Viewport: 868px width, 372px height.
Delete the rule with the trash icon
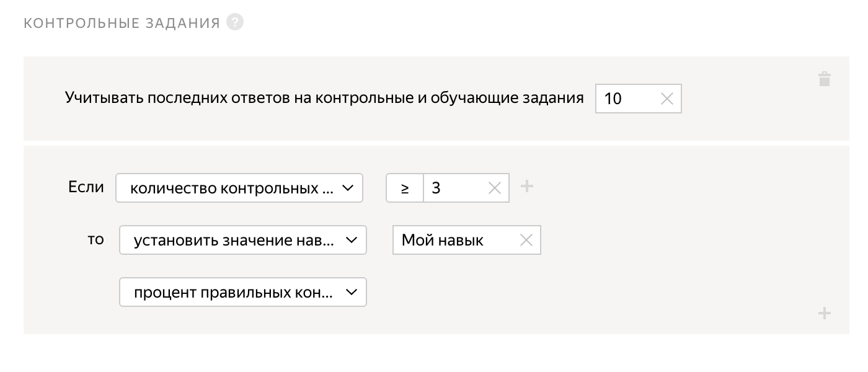[x=824, y=79]
